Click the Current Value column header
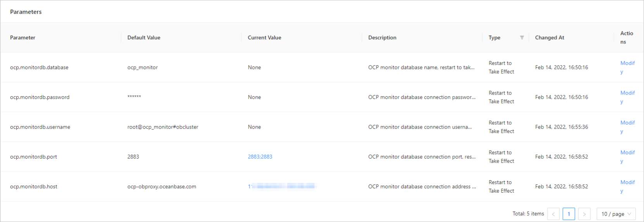The width and height of the screenshot is (644, 222). (264, 38)
